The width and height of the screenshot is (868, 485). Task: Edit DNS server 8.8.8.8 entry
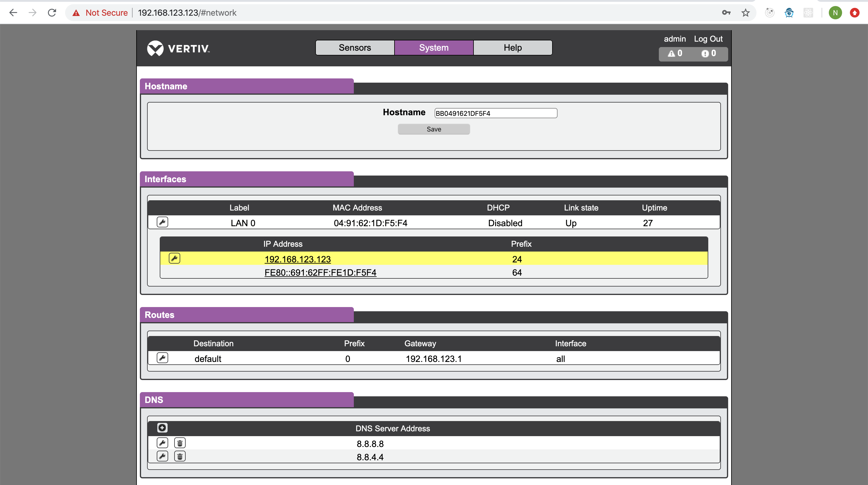pyautogui.click(x=162, y=443)
